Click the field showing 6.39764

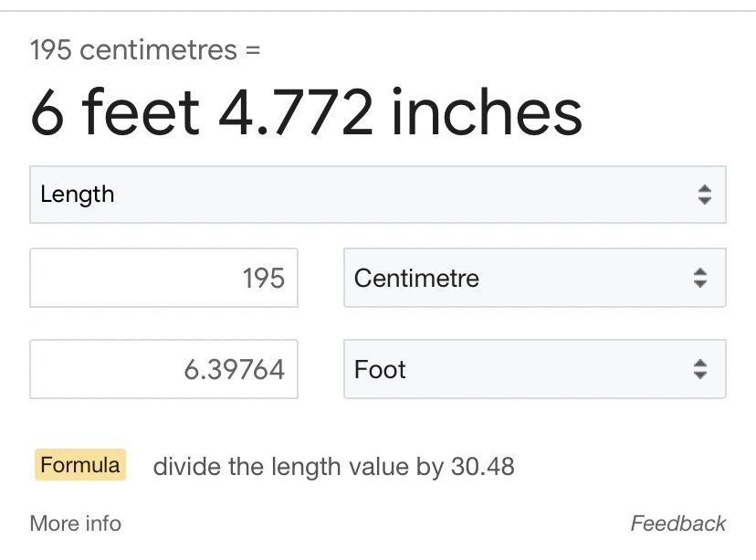(x=164, y=369)
